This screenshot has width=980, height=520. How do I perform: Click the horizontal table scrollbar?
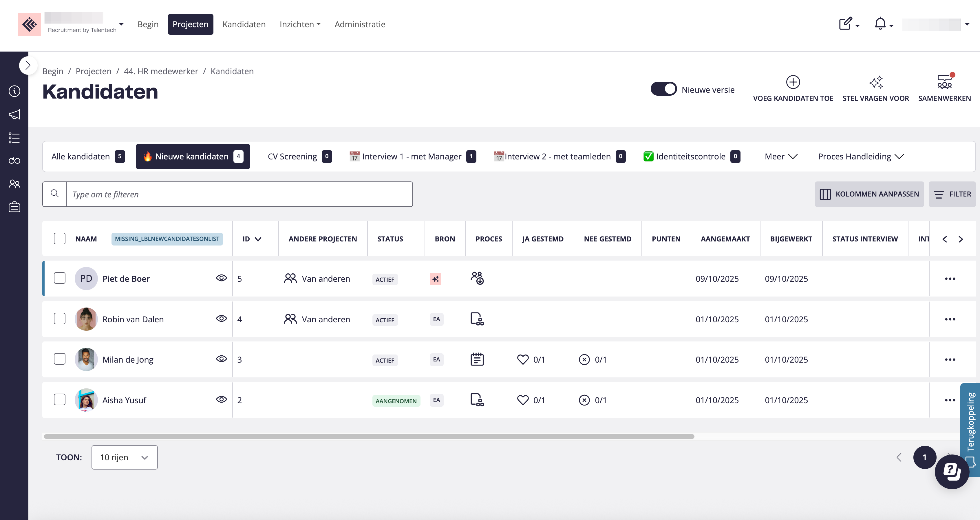(369, 436)
